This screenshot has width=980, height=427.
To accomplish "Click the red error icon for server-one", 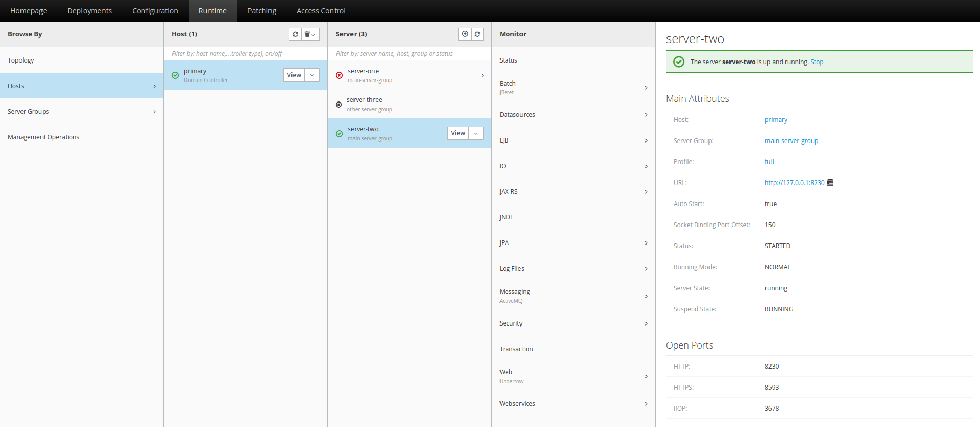I will 339,75.
